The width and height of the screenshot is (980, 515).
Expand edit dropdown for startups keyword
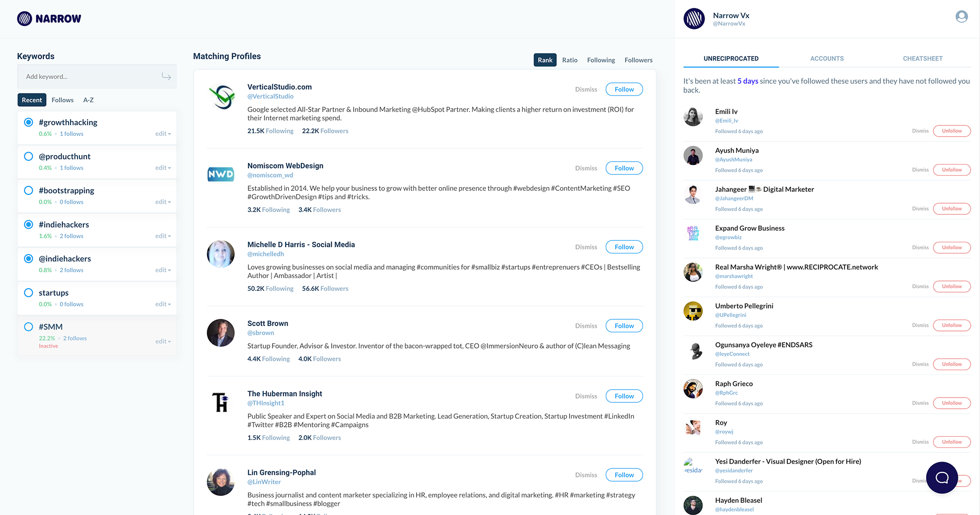[163, 304]
